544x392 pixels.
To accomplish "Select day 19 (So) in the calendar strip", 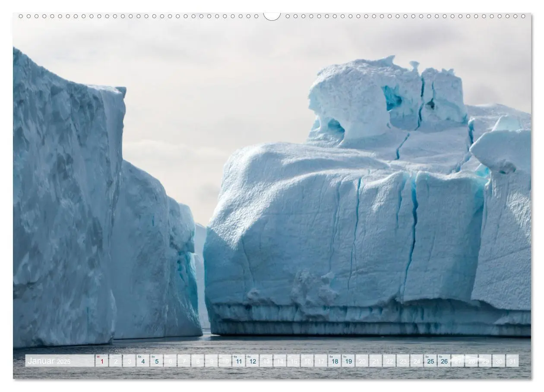I will pos(348,361).
